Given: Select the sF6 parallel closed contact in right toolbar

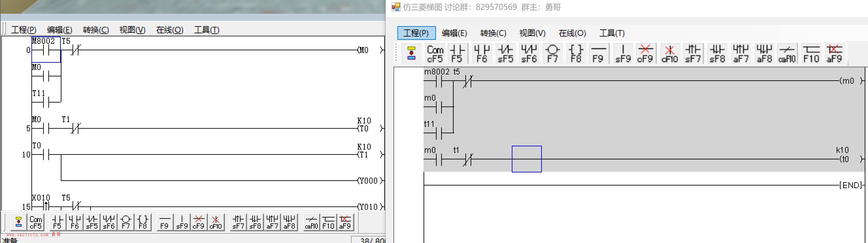Looking at the screenshot, I should (x=529, y=54).
